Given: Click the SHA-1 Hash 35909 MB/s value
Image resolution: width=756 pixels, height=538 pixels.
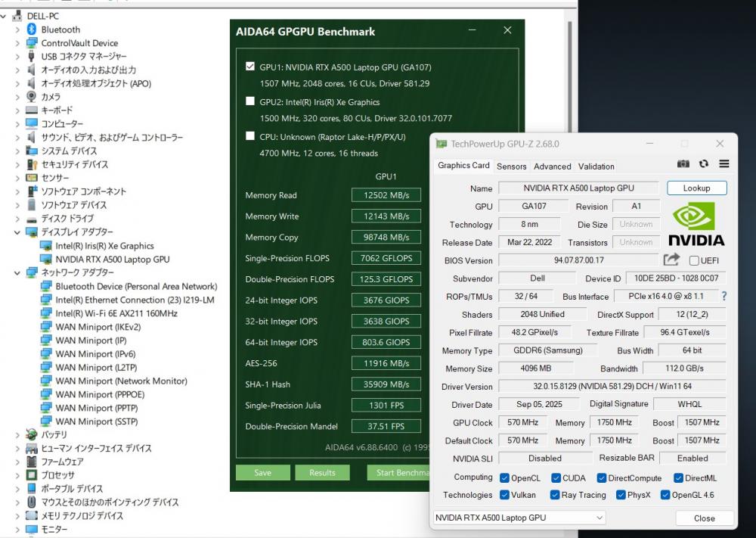Looking at the screenshot, I should [x=386, y=384].
